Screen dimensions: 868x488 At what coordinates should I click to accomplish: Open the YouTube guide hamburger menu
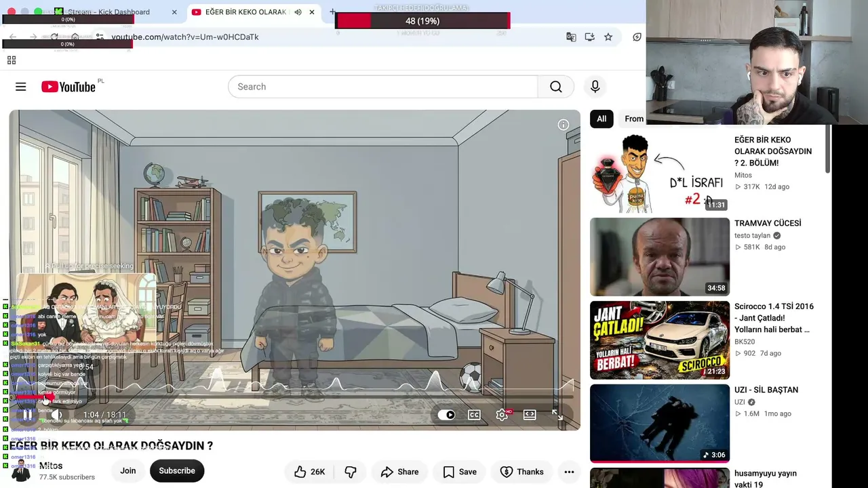[21, 87]
